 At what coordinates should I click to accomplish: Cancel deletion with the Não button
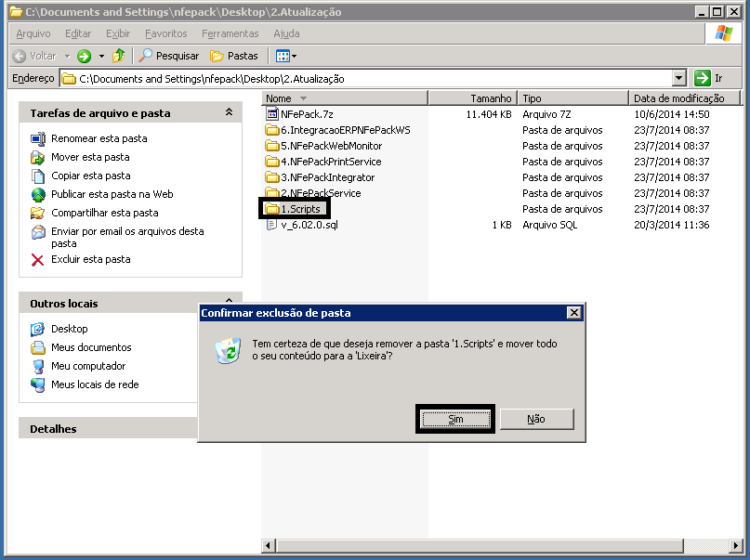pyautogui.click(x=536, y=419)
